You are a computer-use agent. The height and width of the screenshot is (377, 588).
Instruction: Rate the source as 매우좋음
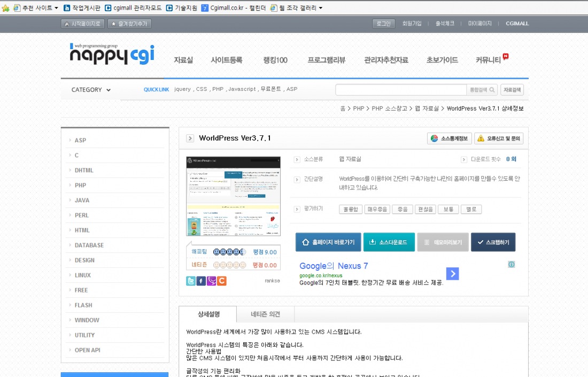pyautogui.click(x=377, y=209)
